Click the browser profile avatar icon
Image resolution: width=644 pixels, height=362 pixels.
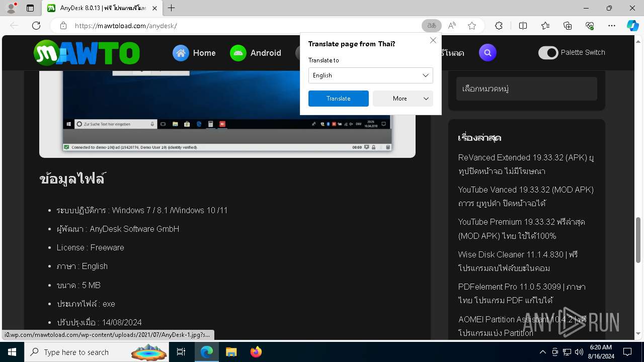(11, 8)
